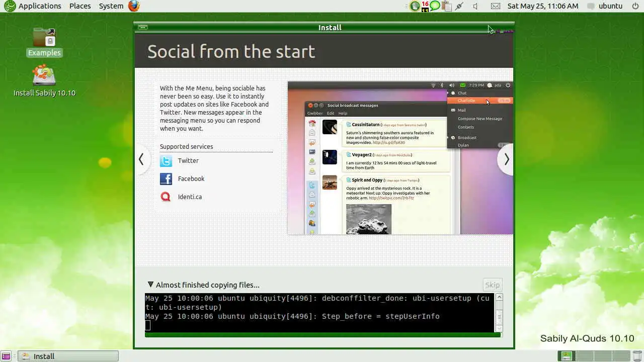
Task: Open the Trash icon in bottom panel
Action: pos(637,356)
